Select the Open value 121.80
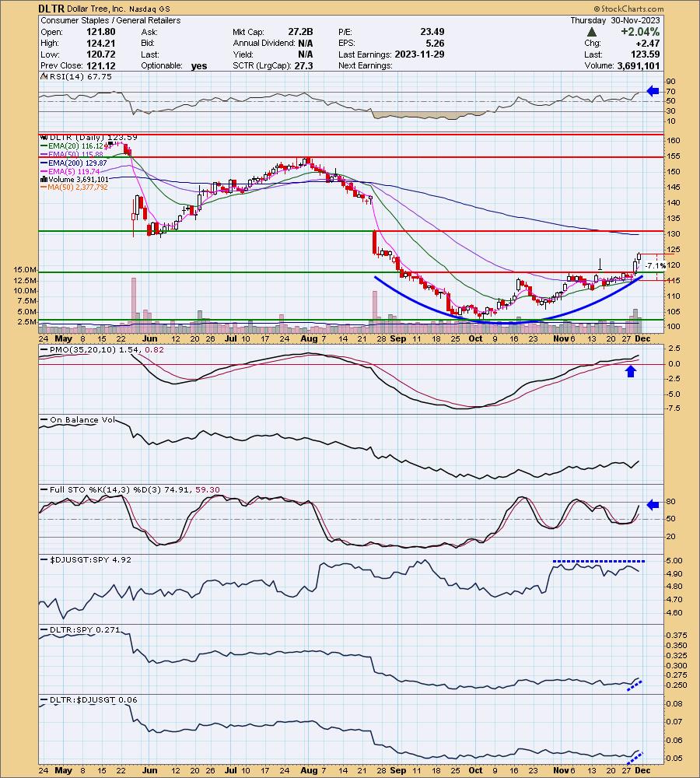The width and height of the screenshot is (700, 778). pos(100,32)
